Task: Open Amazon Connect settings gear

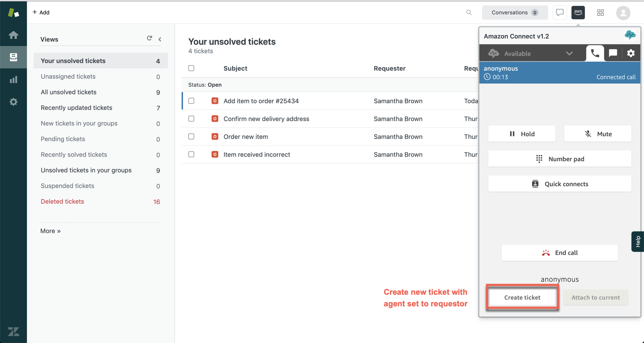Action: [x=631, y=53]
